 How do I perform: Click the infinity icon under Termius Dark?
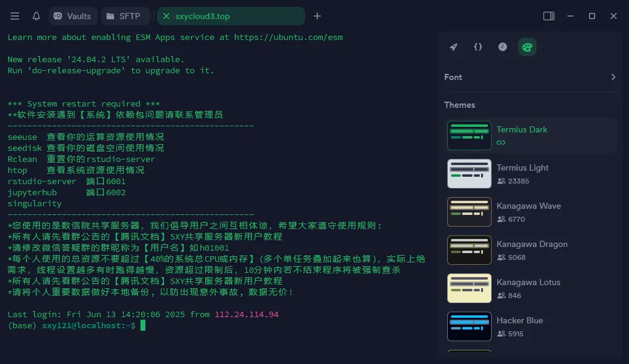coord(501,143)
